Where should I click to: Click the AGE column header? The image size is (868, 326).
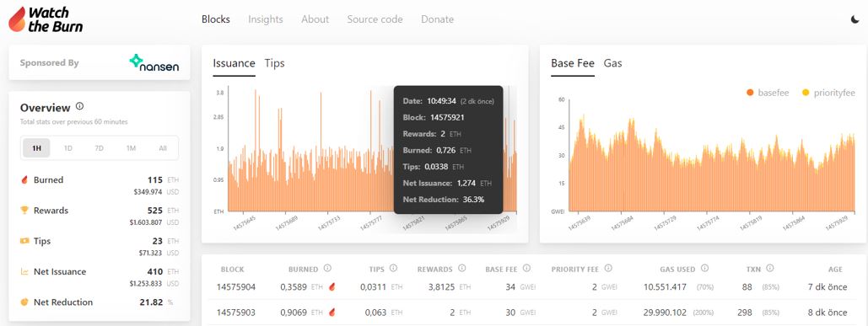[835, 270]
